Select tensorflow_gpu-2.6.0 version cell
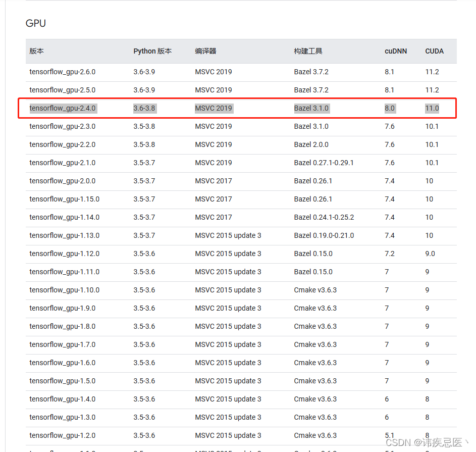 tap(63, 72)
